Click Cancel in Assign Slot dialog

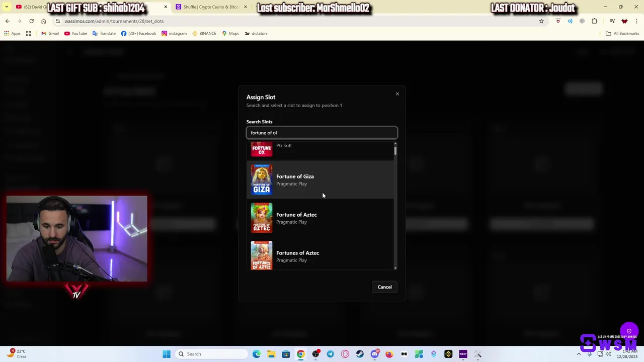(384, 287)
